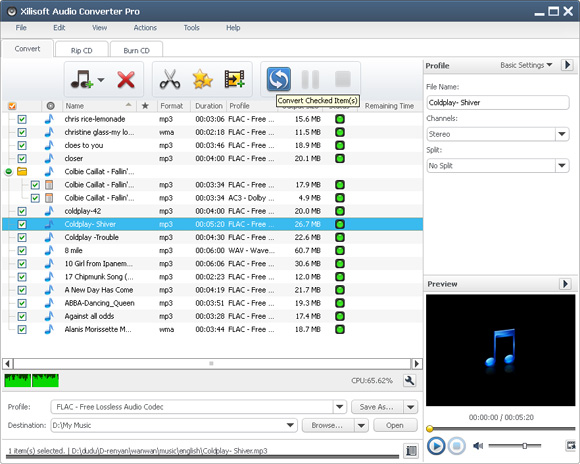Uncheck chris rice-lemonade checkbox
This screenshot has height=464, width=580.
tap(22, 119)
